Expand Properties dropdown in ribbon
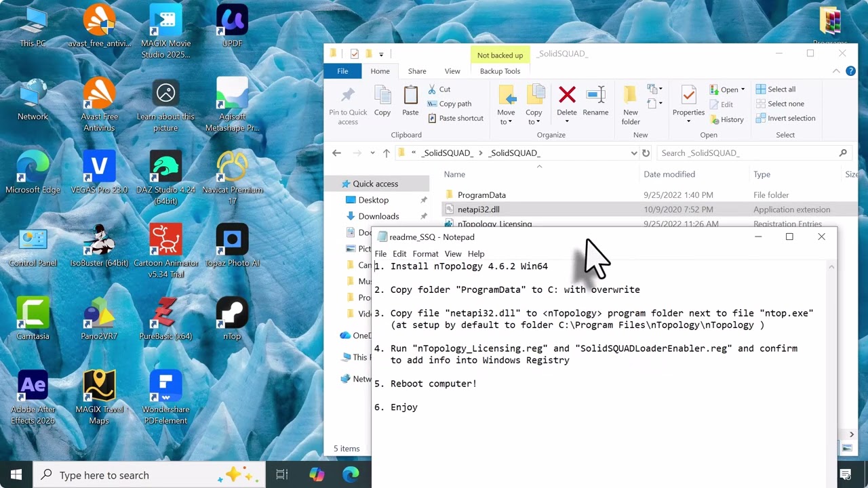This screenshot has height=488, width=868. (x=688, y=121)
